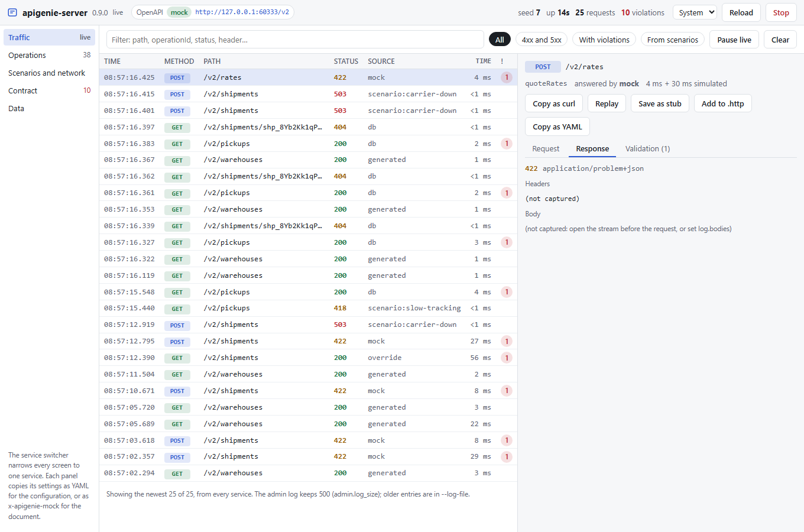Click violation badge on 08:57:16.361 row
The image size is (804, 532).
click(x=507, y=193)
